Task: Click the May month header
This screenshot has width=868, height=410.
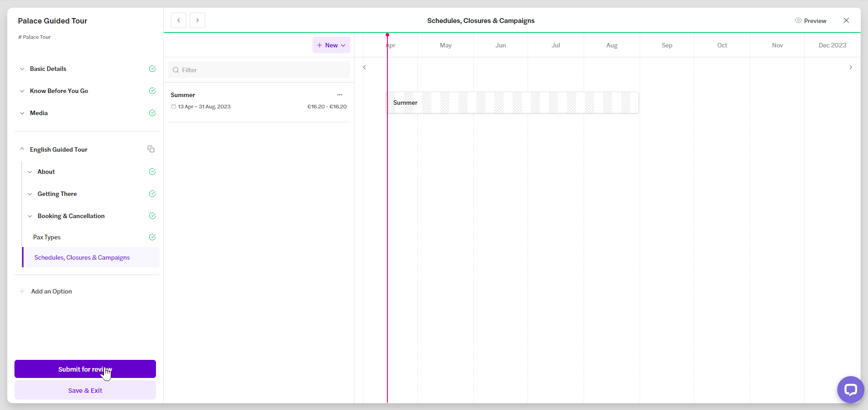Action: 446,45
